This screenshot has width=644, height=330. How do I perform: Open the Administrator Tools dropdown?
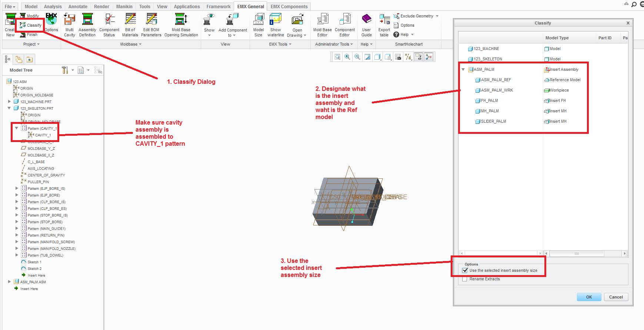pyautogui.click(x=334, y=44)
